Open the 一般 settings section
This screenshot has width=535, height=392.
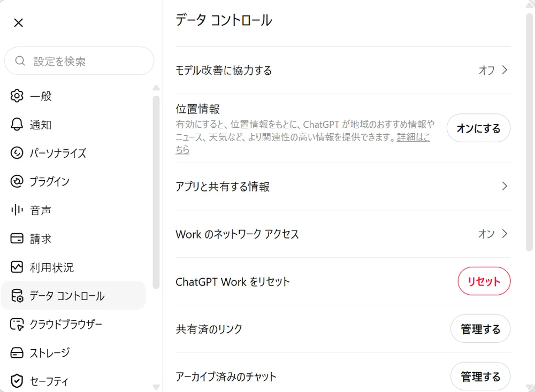(x=73, y=96)
